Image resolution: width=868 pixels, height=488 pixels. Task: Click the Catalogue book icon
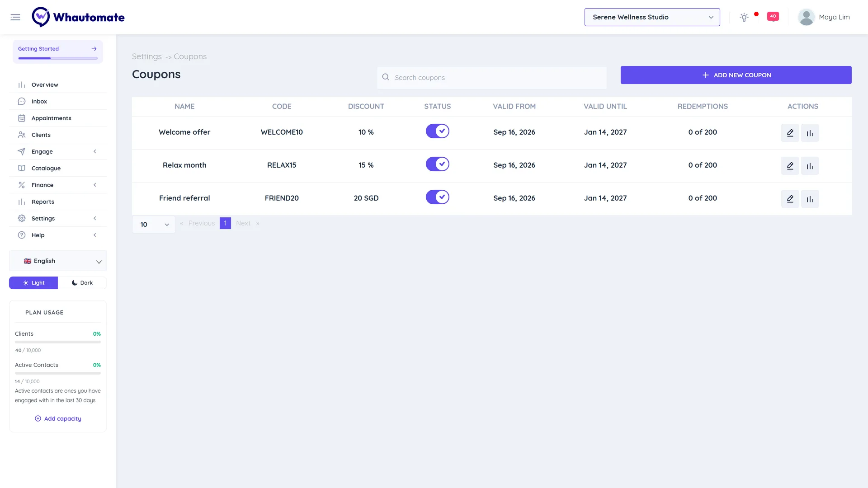point(21,169)
